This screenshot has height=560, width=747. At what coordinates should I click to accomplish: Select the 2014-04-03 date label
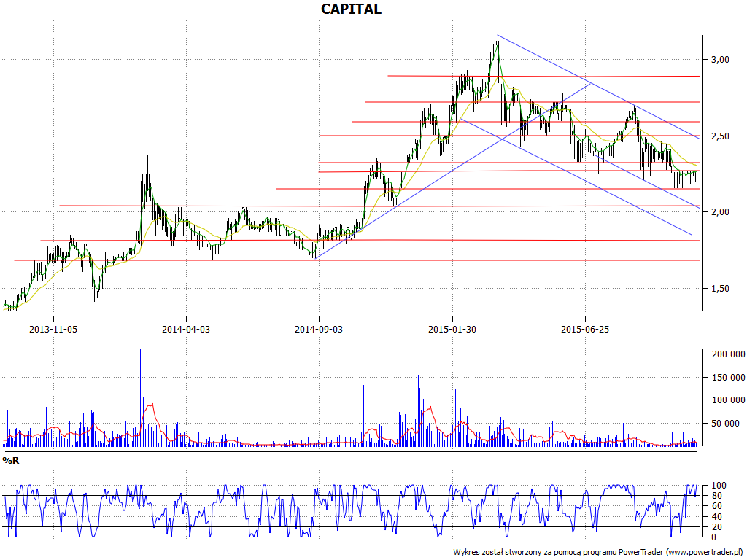tap(186, 329)
